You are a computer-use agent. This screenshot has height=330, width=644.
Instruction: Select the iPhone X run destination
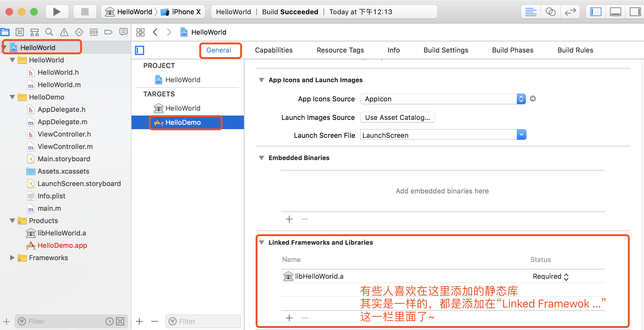click(x=181, y=12)
